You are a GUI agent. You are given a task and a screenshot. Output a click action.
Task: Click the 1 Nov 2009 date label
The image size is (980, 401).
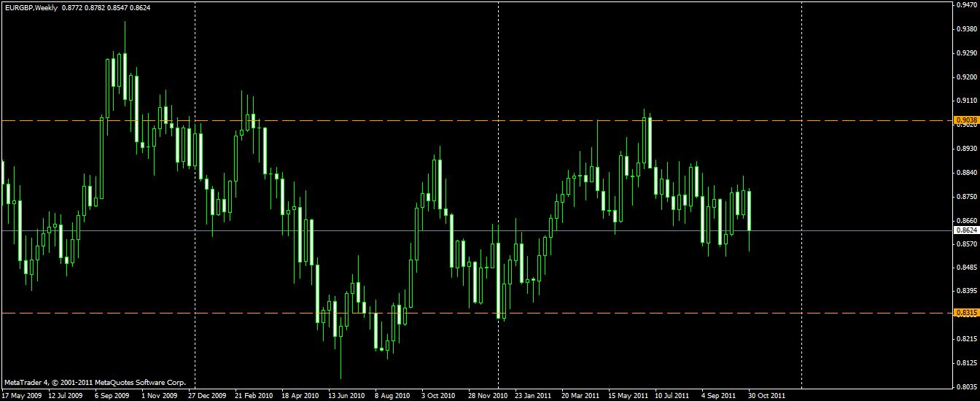159,396
